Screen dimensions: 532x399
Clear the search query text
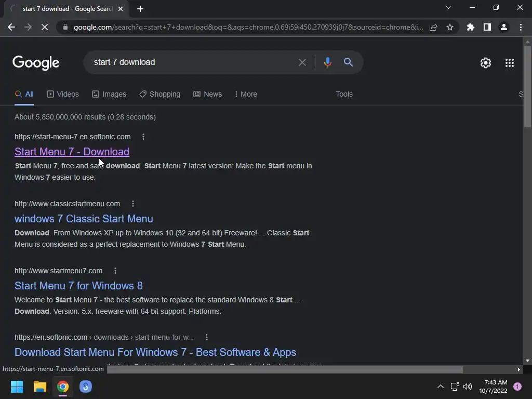302,62
